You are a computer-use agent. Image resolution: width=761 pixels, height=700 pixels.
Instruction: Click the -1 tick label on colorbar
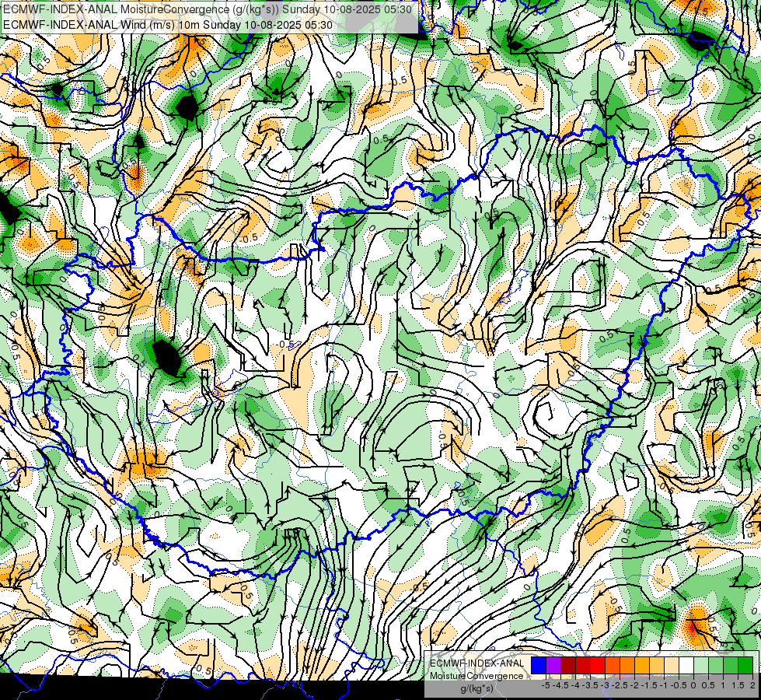pyautogui.click(x=664, y=685)
